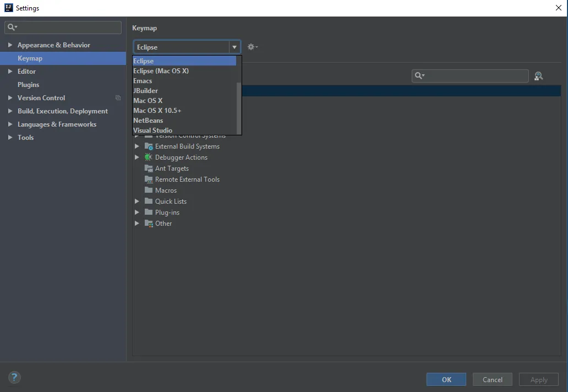Click the Plug-ins folder icon
The width and height of the screenshot is (568, 392).
point(149,212)
